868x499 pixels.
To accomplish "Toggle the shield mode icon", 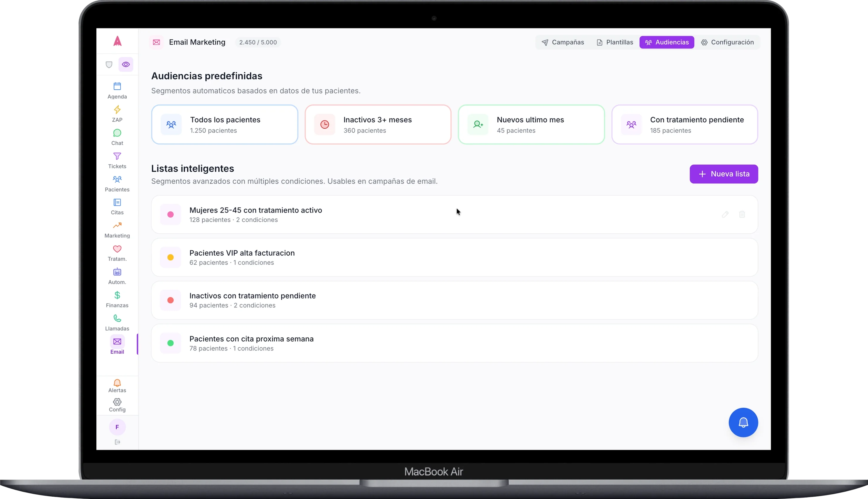I will coord(109,64).
